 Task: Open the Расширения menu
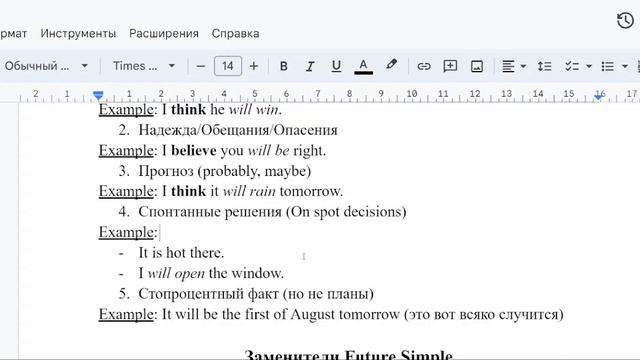pos(164,33)
